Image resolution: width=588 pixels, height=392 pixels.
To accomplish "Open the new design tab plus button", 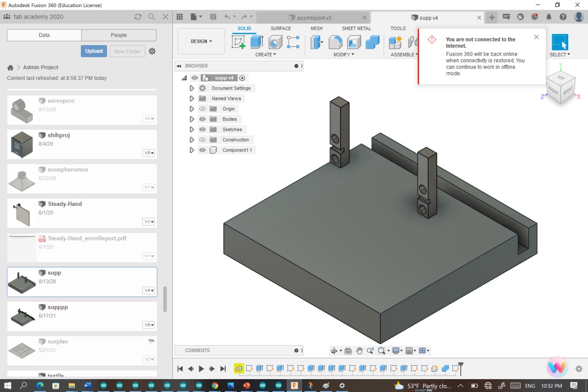I will coord(492,17).
